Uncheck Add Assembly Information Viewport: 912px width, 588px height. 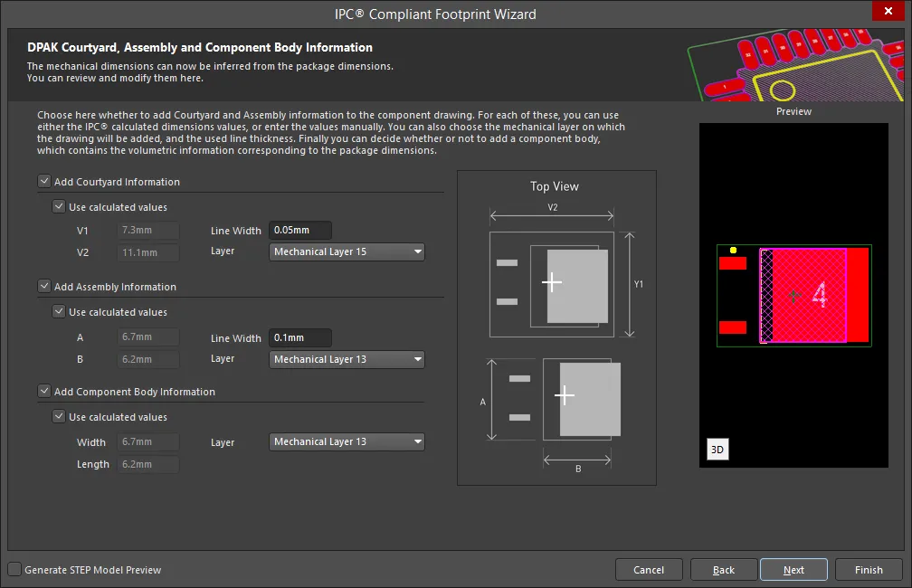44,286
